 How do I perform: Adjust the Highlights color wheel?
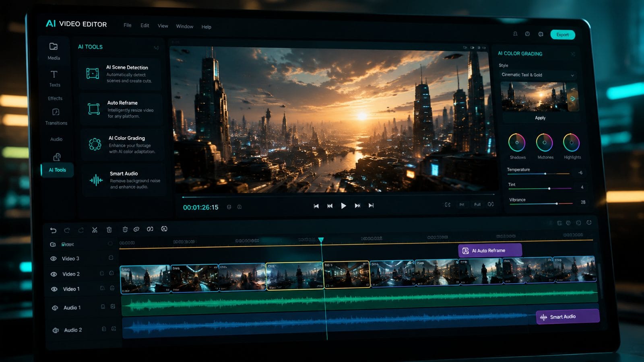[x=571, y=142]
